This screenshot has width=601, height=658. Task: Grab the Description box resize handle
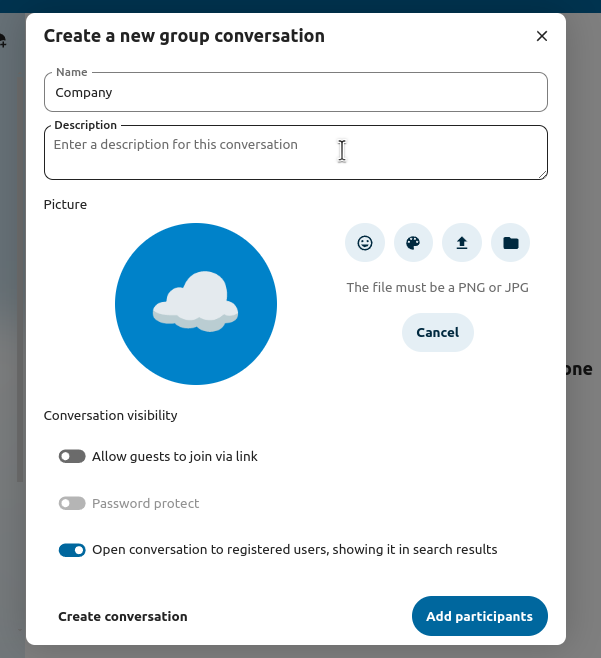click(x=542, y=174)
